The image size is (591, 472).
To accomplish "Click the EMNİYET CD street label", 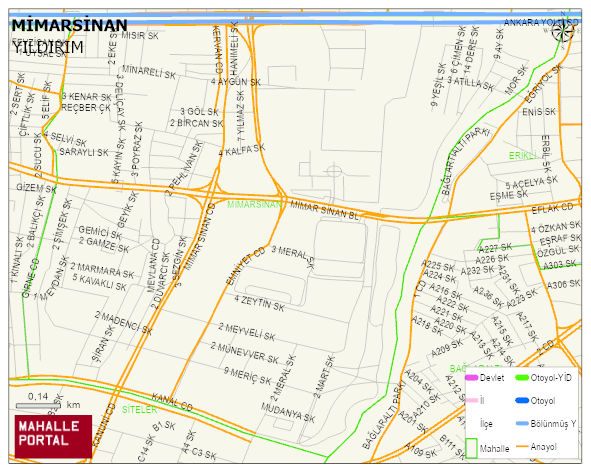I will pos(246,266).
